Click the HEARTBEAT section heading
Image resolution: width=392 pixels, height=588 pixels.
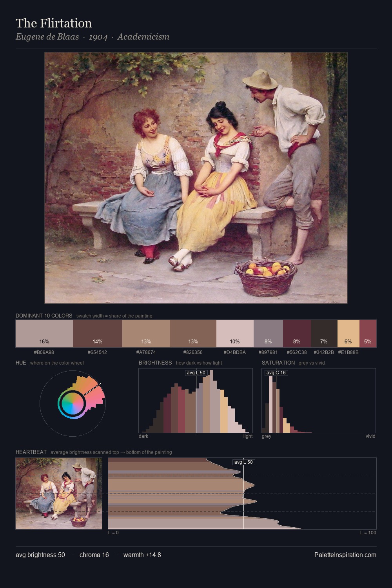[31, 452]
